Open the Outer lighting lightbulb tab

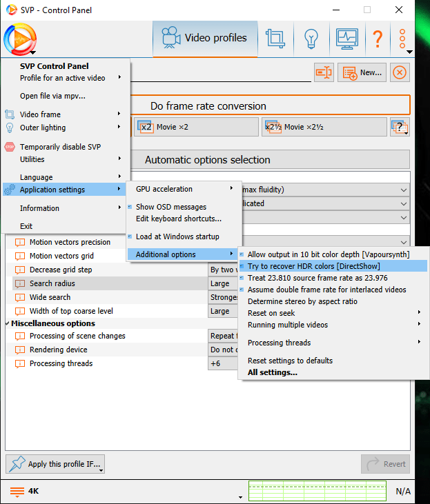click(311, 39)
